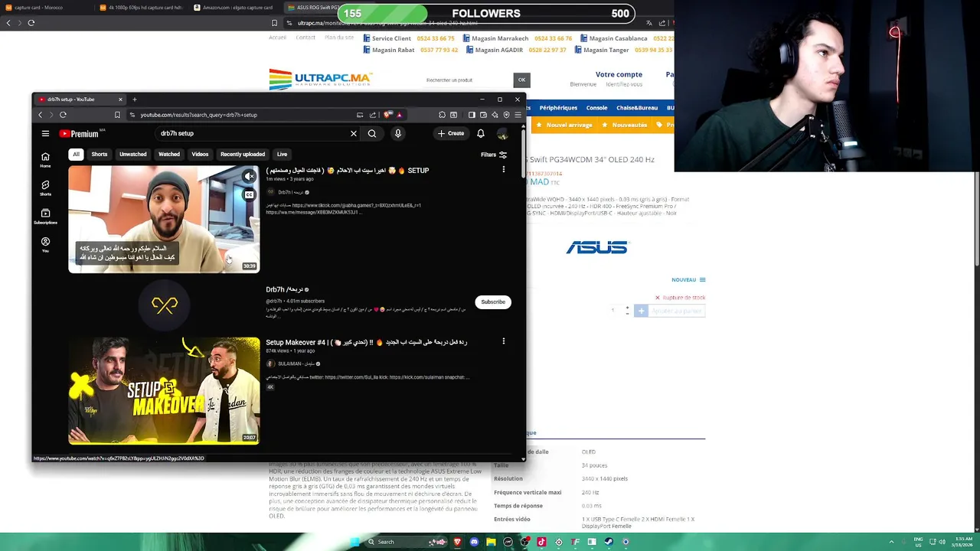Open the YouTube guide hamburger menu
The width and height of the screenshot is (980, 551).
tap(45, 133)
